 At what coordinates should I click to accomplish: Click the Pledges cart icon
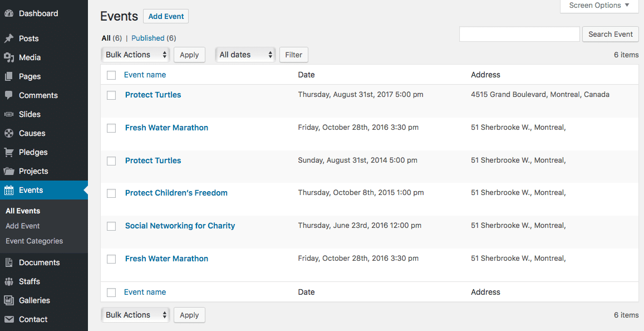tap(8, 152)
